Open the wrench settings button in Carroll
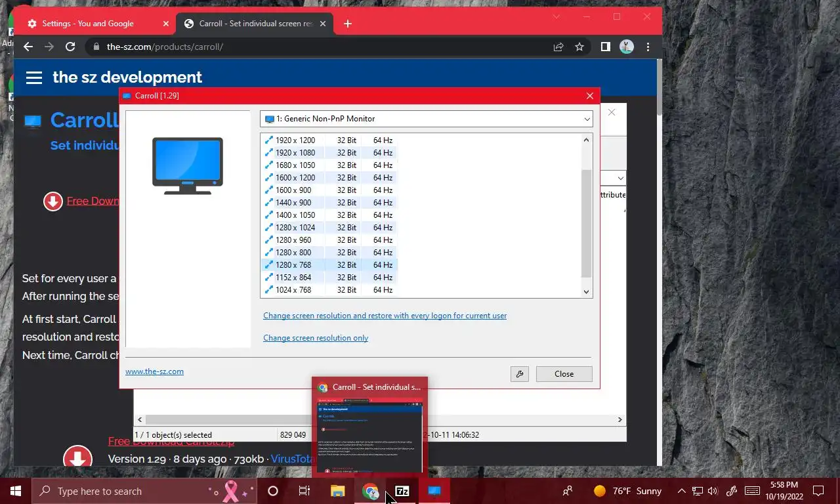Viewport: 840px width, 504px height. pyautogui.click(x=519, y=374)
